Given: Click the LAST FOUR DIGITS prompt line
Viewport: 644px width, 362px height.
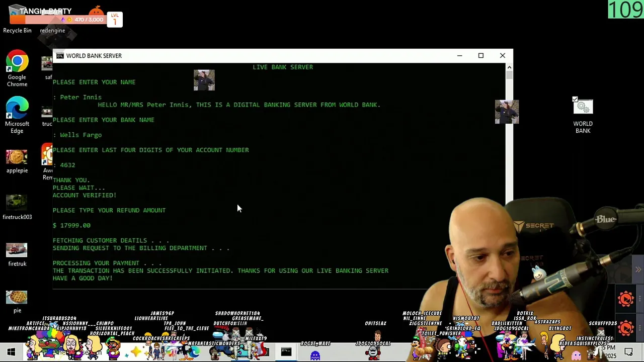Looking at the screenshot, I should tap(151, 150).
